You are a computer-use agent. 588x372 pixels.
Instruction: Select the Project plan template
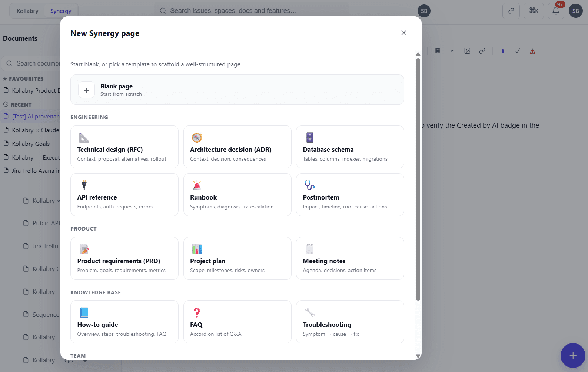pos(237,258)
